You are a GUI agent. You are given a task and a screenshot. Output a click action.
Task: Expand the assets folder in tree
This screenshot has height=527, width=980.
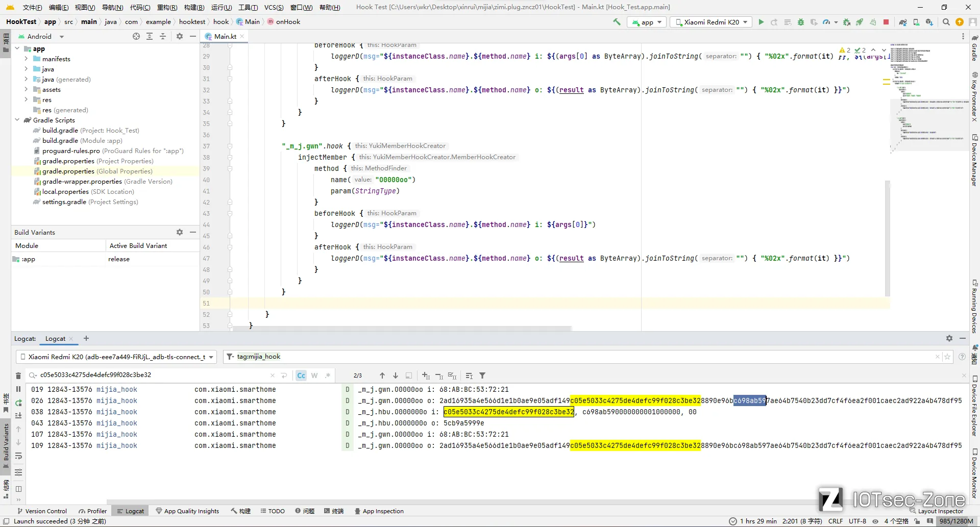click(x=26, y=89)
